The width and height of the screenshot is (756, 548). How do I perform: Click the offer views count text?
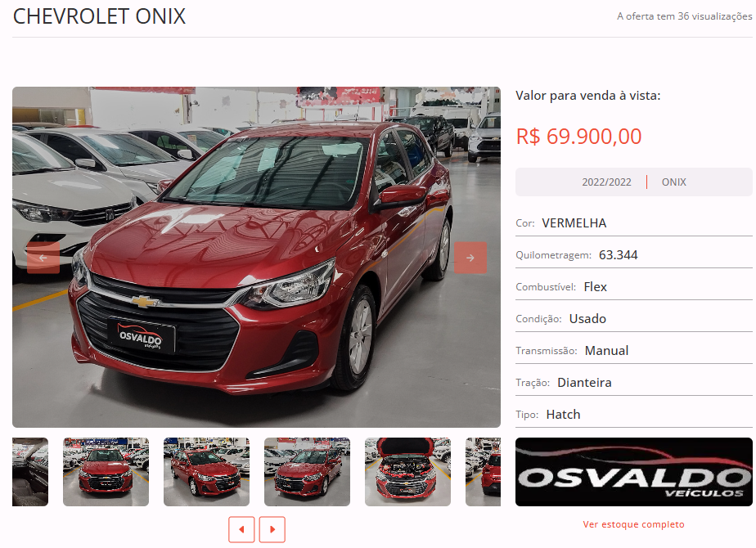[x=684, y=16]
